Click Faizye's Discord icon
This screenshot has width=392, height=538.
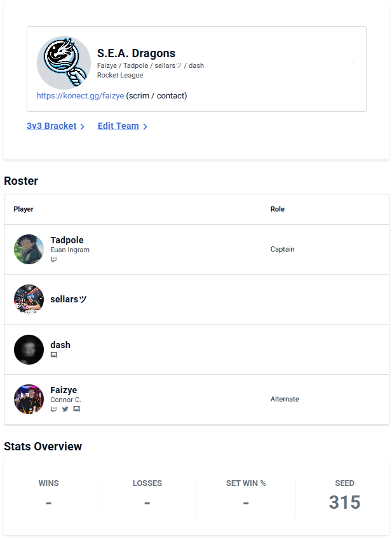click(76, 409)
